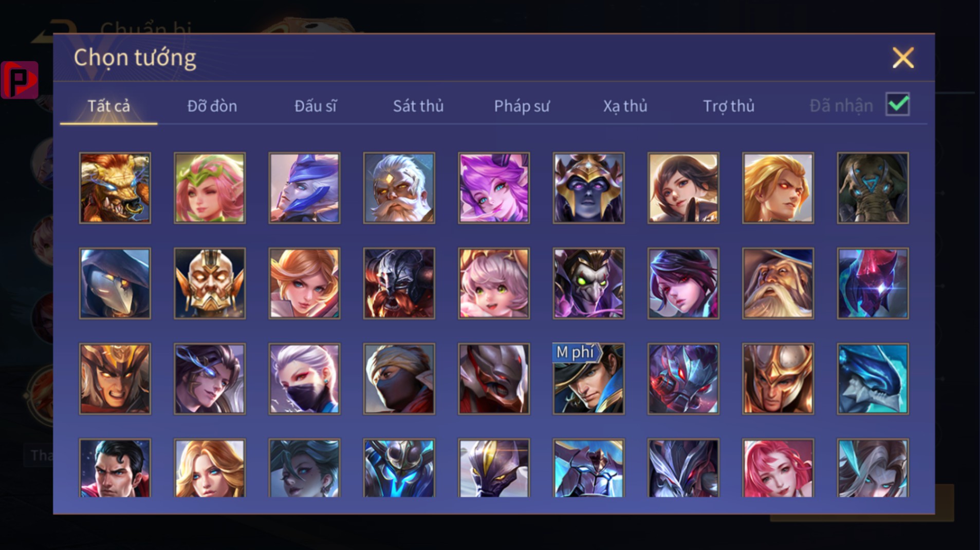Open the Sát thủ tab
980x550 pixels.
(418, 106)
